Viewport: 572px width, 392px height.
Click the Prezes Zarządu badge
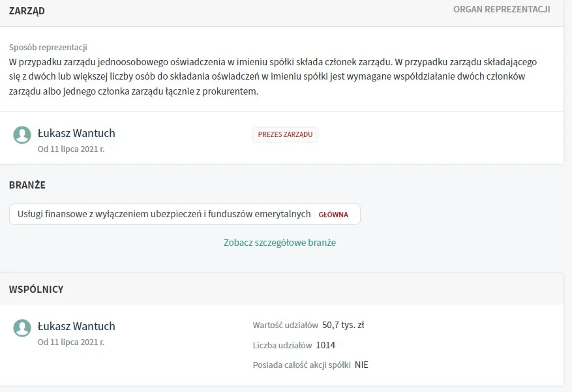pyautogui.click(x=285, y=134)
